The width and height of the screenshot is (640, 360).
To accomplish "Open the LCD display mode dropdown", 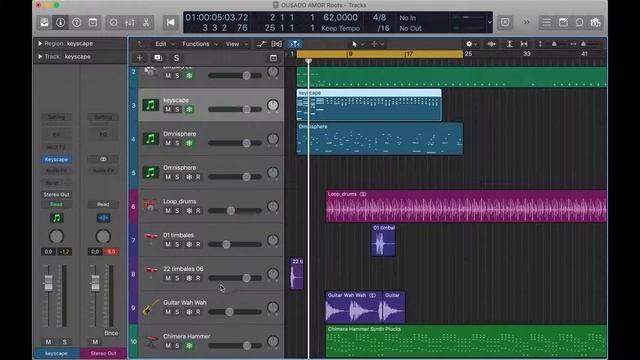I will point(489,22).
